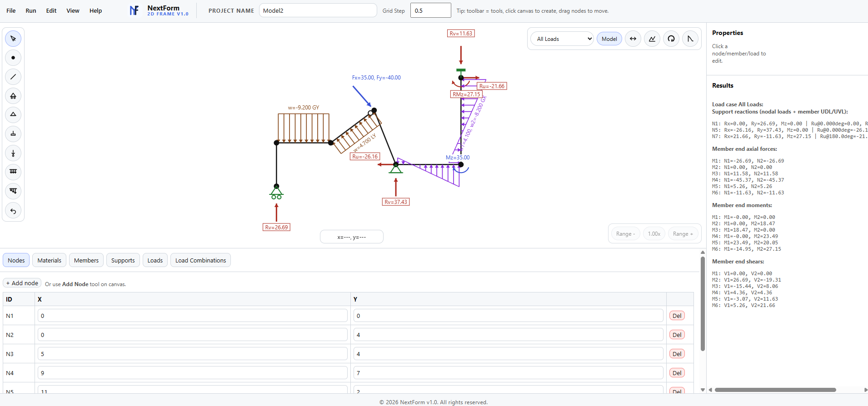Show the deflection diagram line-chart icon
Image resolution: width=868 pixels, height=406 pixels.
click(652, 39)
